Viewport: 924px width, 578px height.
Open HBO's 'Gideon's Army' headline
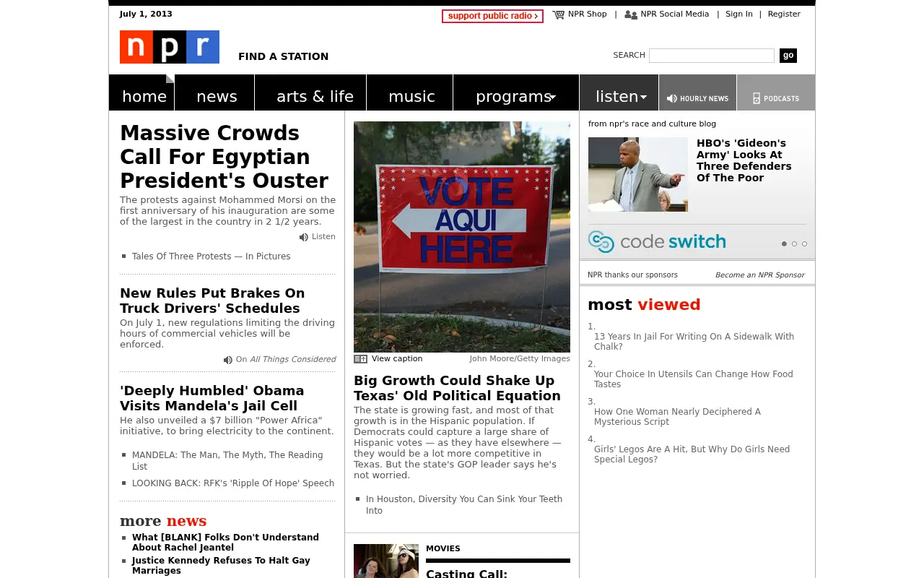click(x=744, y=160)
